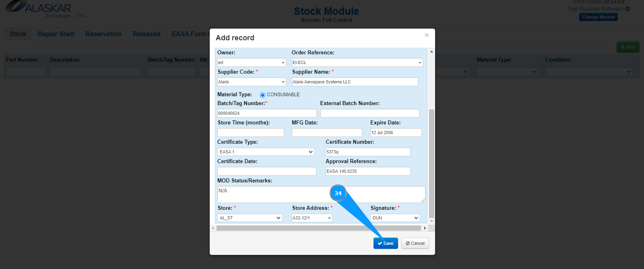Image resolution: width=644 pixels, height=269 pixels.
Task: Open the Signature dropdown
Action: (416, 218)
